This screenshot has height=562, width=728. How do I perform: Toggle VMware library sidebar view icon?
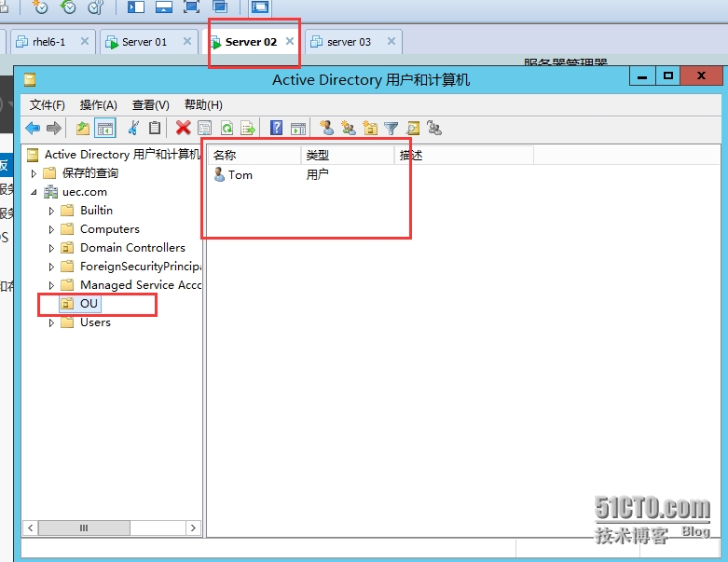coord(136,7)
